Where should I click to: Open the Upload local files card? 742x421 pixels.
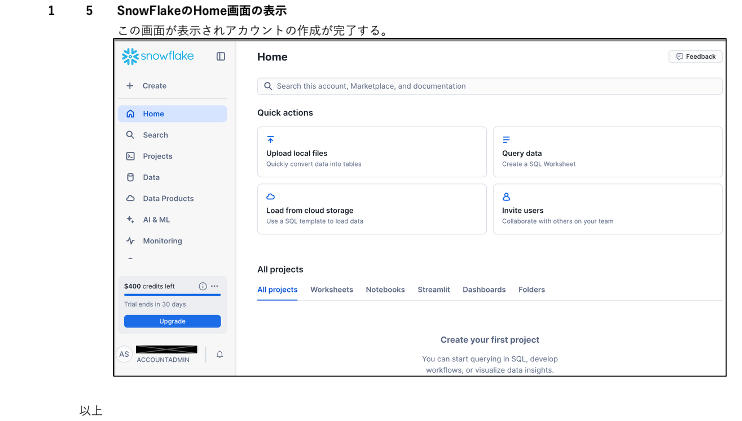tap(372, 152)
